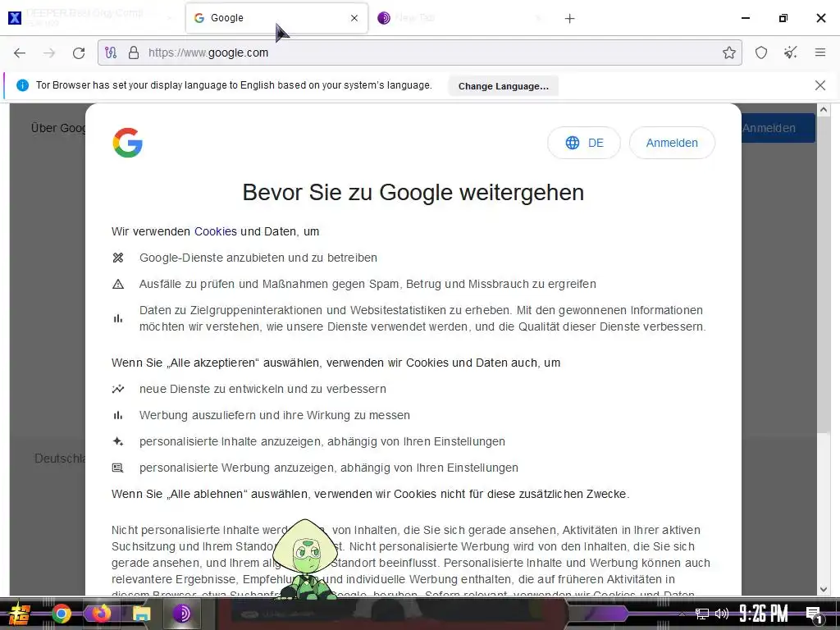Click heading 'Bevor Sie zu Google weitergehen'
This screenshot has height=630, width=840.
point(413,192)
